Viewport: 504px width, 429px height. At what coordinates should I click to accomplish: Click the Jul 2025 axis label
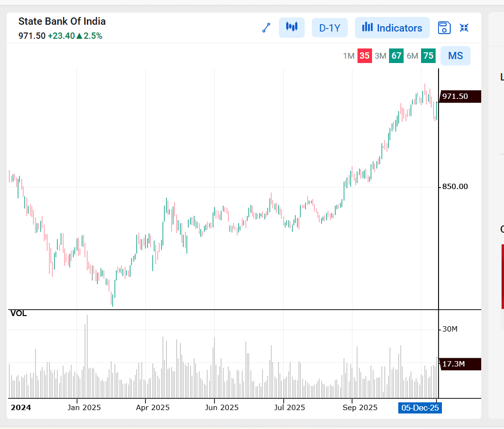[x=289, y=408]
